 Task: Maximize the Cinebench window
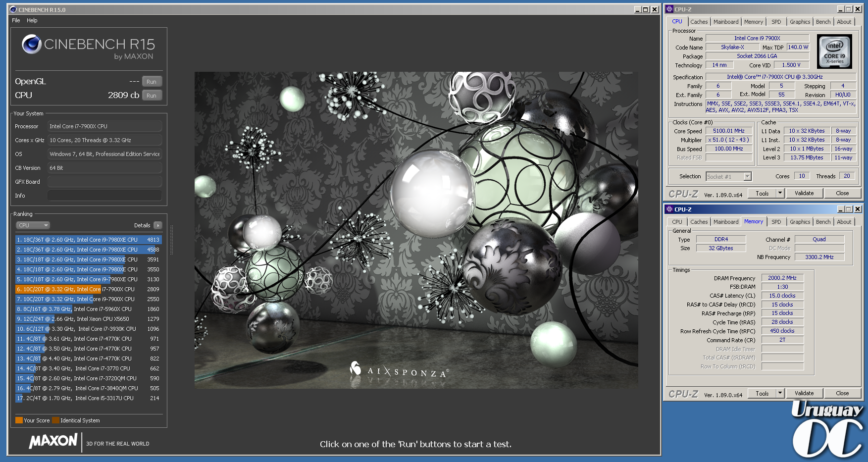point(646,9)
